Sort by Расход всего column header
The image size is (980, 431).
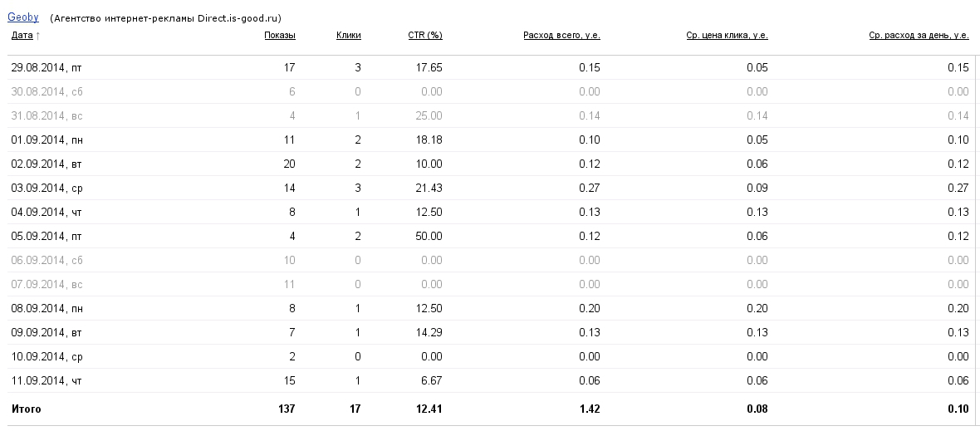click(561, 35)
